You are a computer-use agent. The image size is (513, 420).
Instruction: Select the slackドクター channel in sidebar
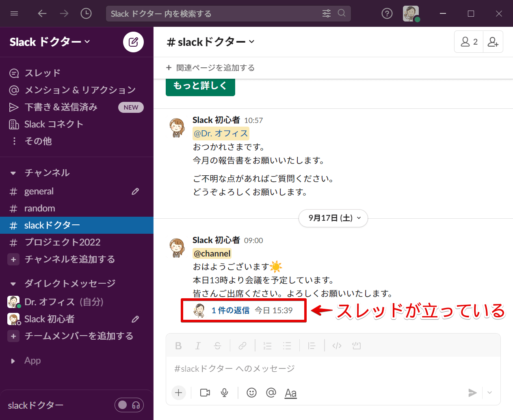77,225
